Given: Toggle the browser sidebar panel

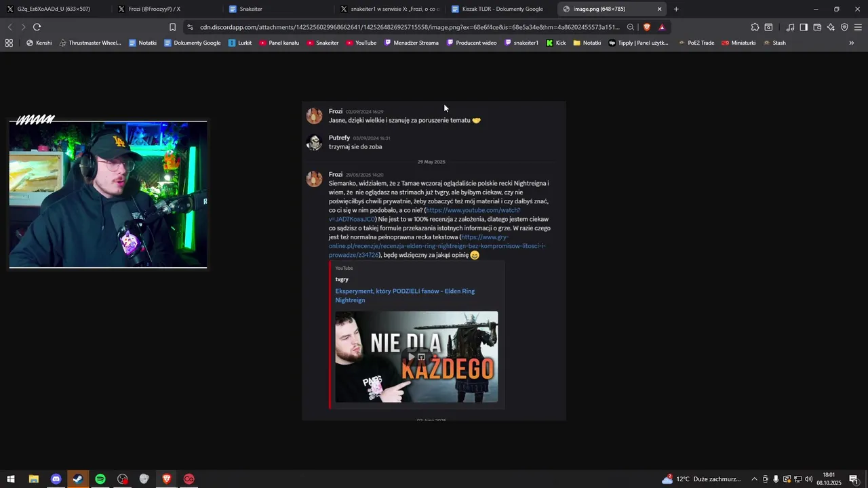Looking at the screenshot, I should pos(804,27).
